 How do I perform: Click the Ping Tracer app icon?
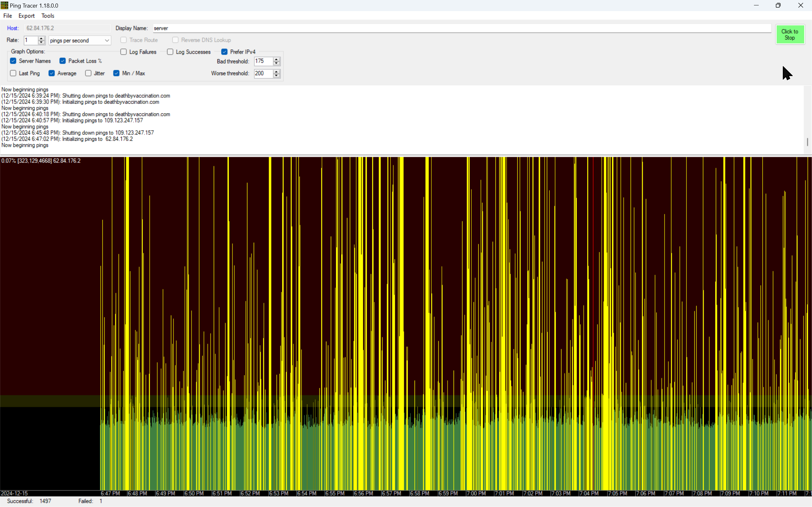coord(4,5)
